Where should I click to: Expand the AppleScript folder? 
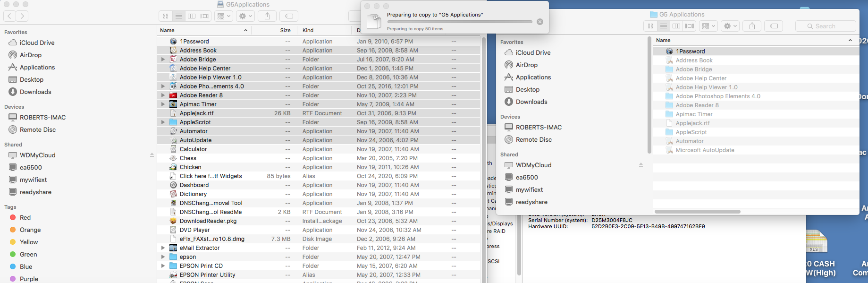[163, 122]
